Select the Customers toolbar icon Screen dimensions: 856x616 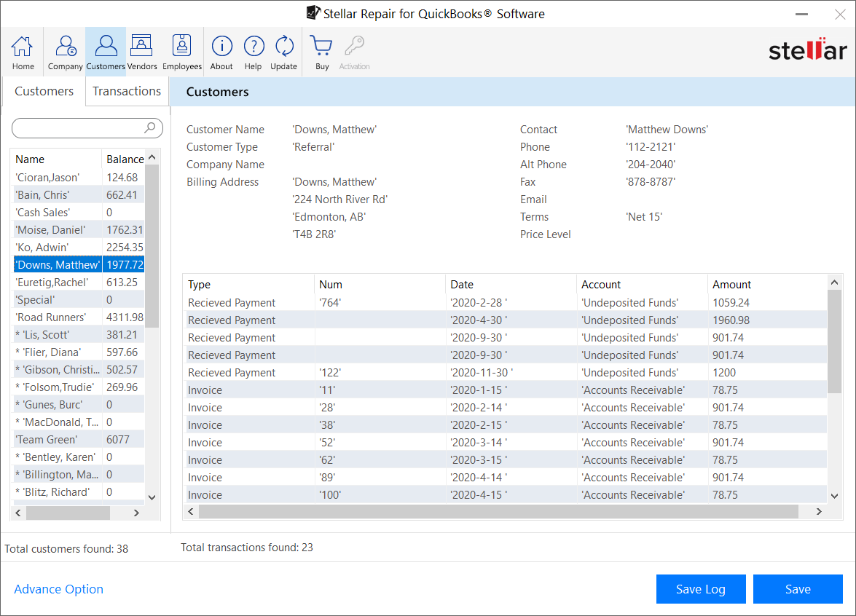tap(106, 52)
